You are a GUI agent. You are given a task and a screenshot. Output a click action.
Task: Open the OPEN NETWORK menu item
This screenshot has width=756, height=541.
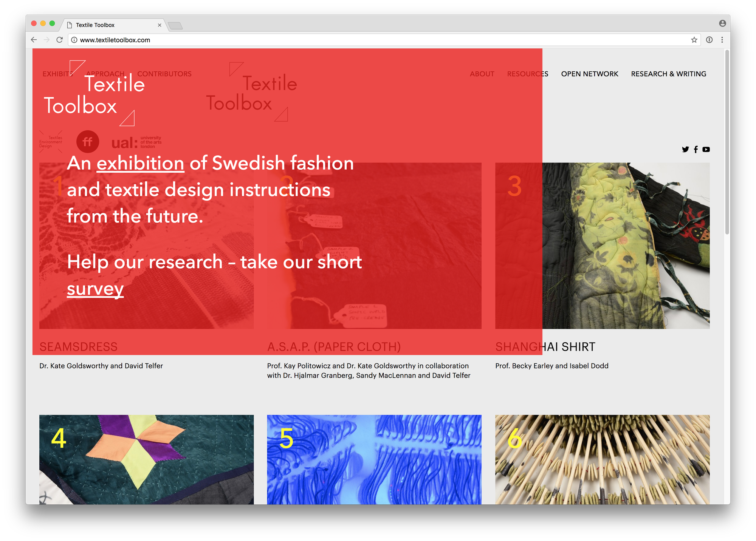(590, 74)
